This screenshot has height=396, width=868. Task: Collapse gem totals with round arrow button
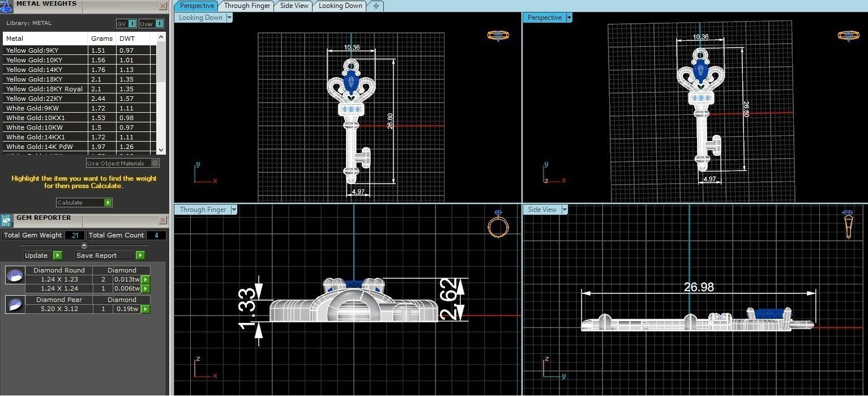point(84,245)
